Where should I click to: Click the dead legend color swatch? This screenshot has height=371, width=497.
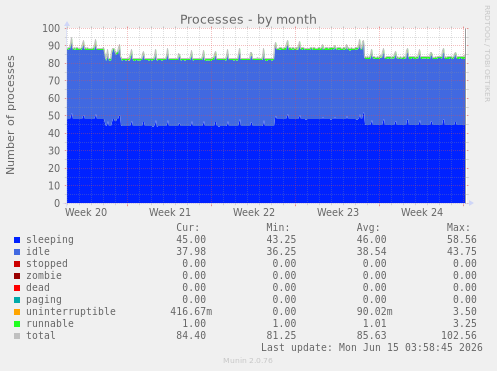click(17, 288)
